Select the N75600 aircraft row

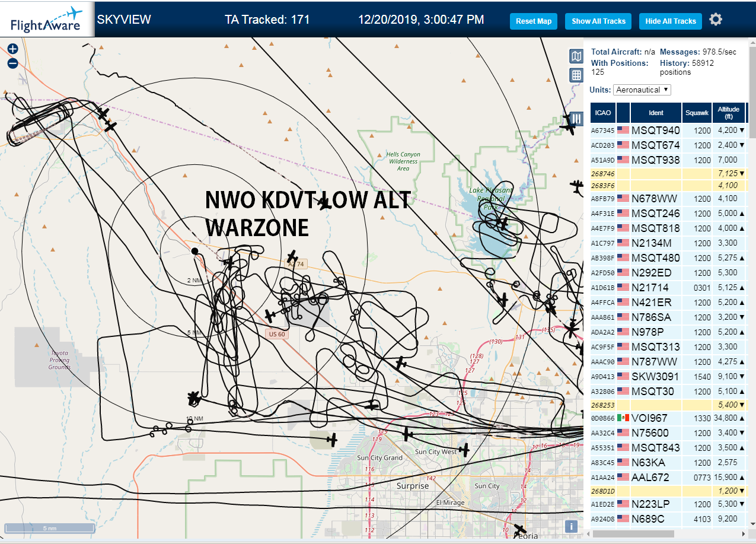[x=668, y=433]
